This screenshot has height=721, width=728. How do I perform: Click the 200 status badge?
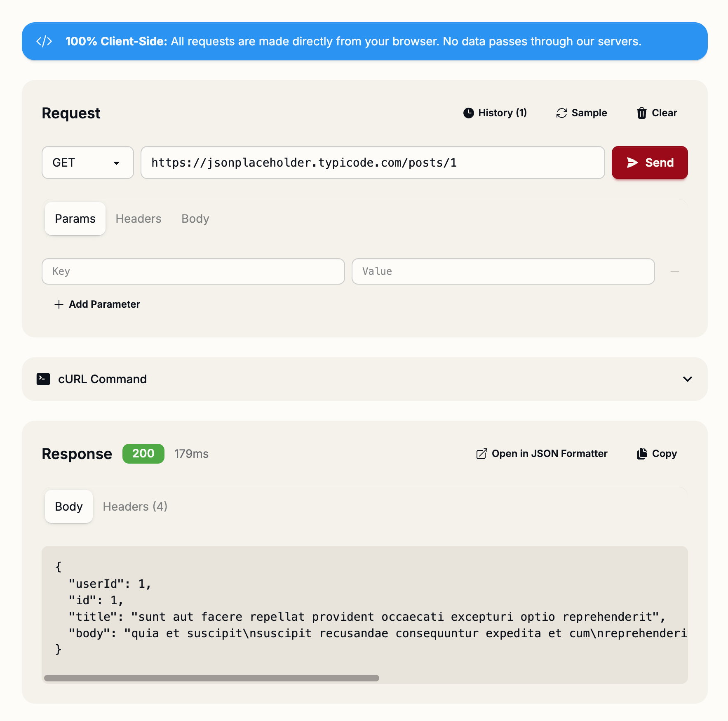143,454
